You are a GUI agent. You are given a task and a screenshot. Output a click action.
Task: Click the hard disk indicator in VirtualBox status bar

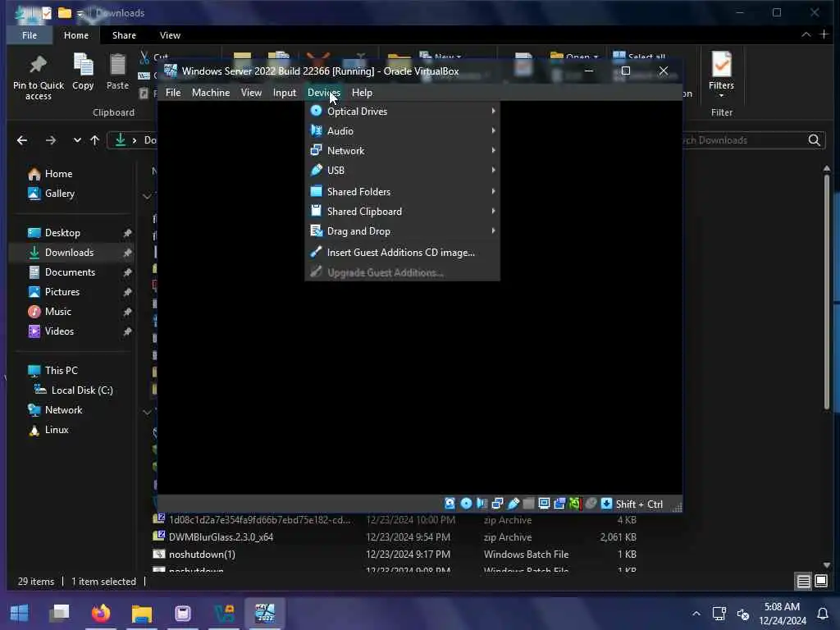(450, 504)
